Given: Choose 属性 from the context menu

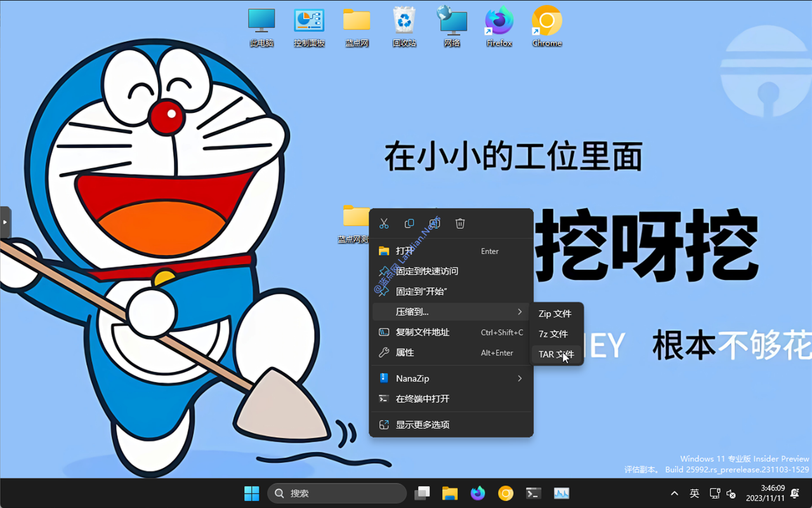Looking at the screenshot, I should pyautogui.click(x=405, y=352).
